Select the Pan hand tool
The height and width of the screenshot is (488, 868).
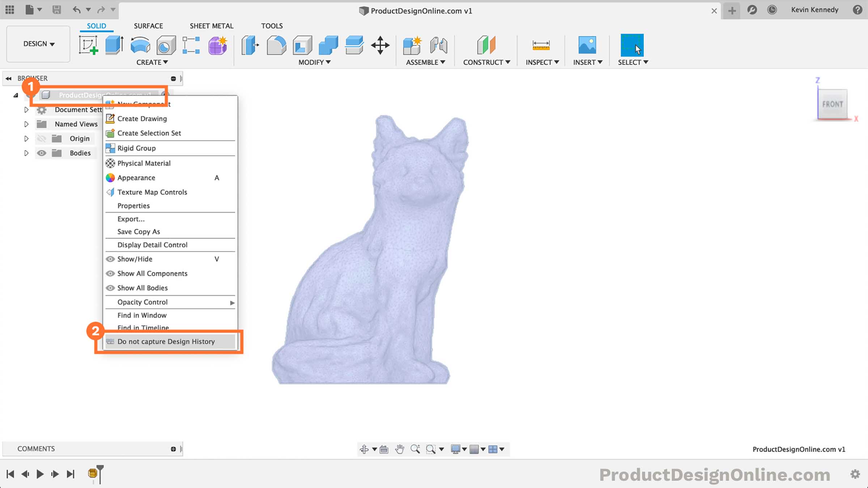399,449
